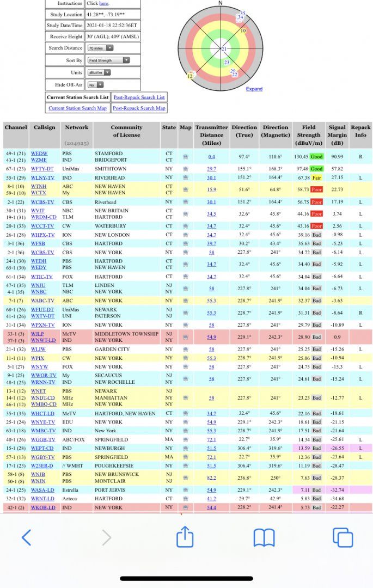The height and width of the screenshot is (588, 373).
Task: Click the 41.2 miles distance link
Action: tap(211, 499)
